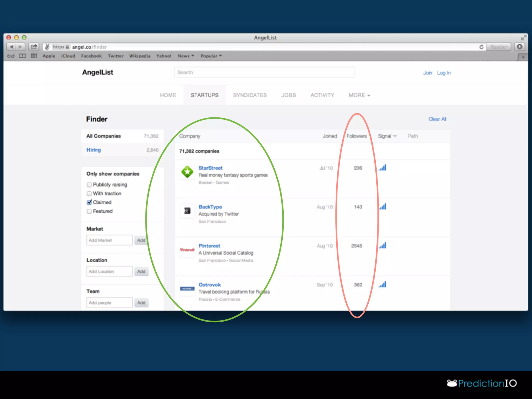The height and width of the screenshot is (399, 532).
Task: Click Ostrovok's signal bars icon
Action: point(383,284)
